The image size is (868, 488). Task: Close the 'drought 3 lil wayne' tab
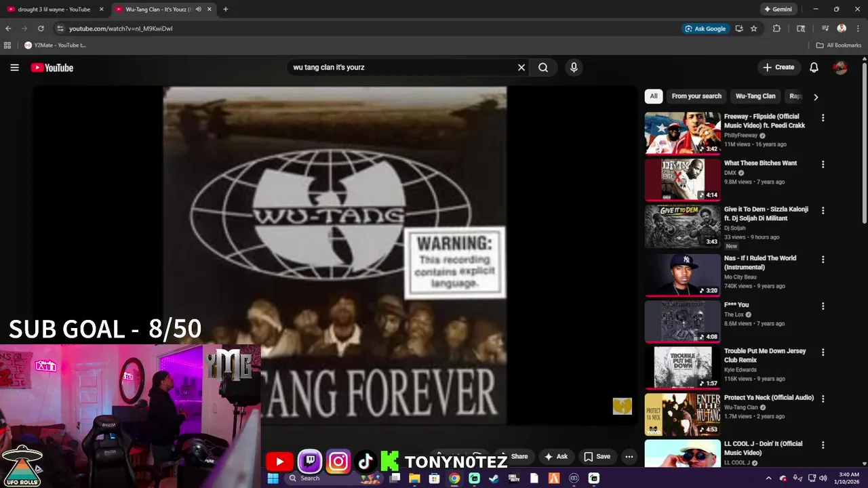[x=102, y=9]
